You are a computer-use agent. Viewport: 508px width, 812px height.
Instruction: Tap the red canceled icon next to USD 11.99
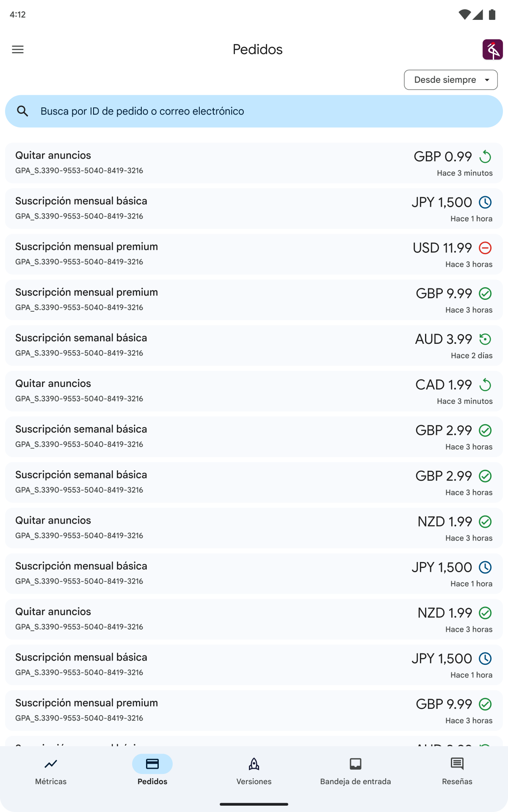[485, 248]
